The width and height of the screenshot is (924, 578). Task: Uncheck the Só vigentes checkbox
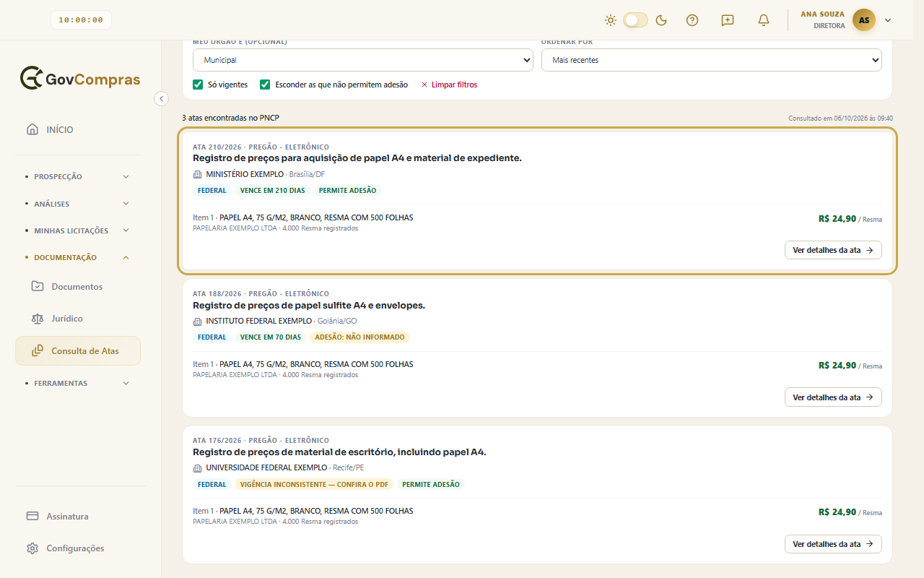(198, 85)
